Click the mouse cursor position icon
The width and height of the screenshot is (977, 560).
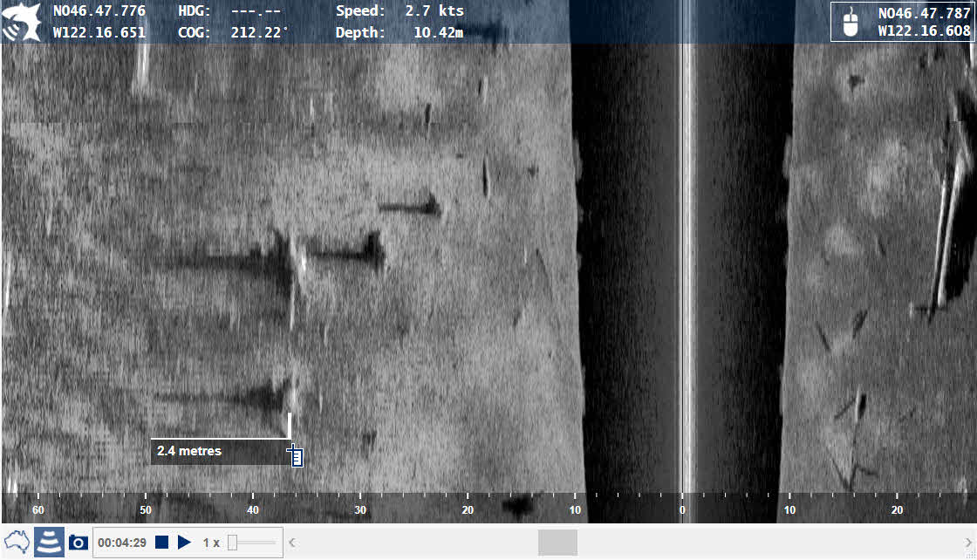851,22
